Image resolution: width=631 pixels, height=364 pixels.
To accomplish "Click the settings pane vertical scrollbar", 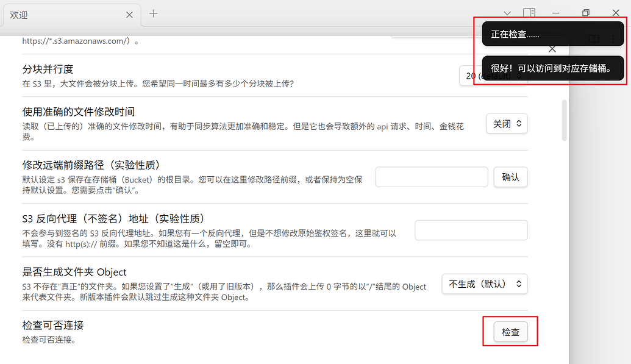I will 564,120.
